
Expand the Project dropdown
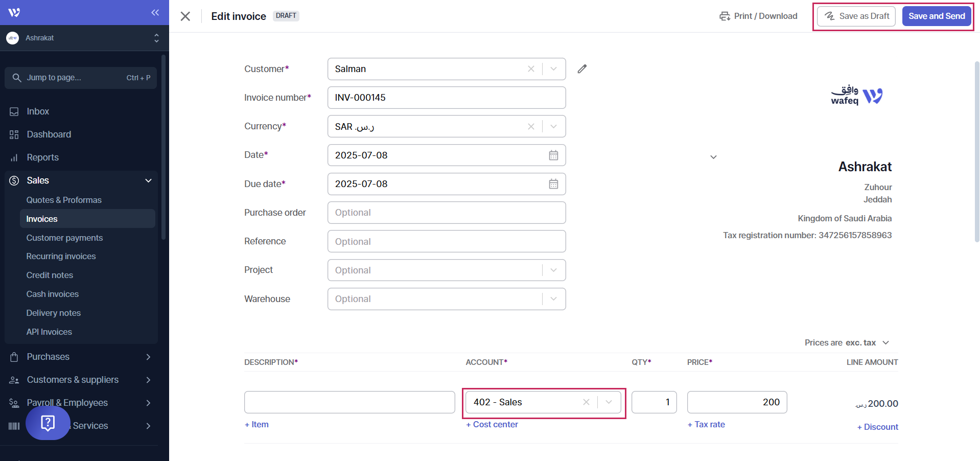click(x=553, y=270)
